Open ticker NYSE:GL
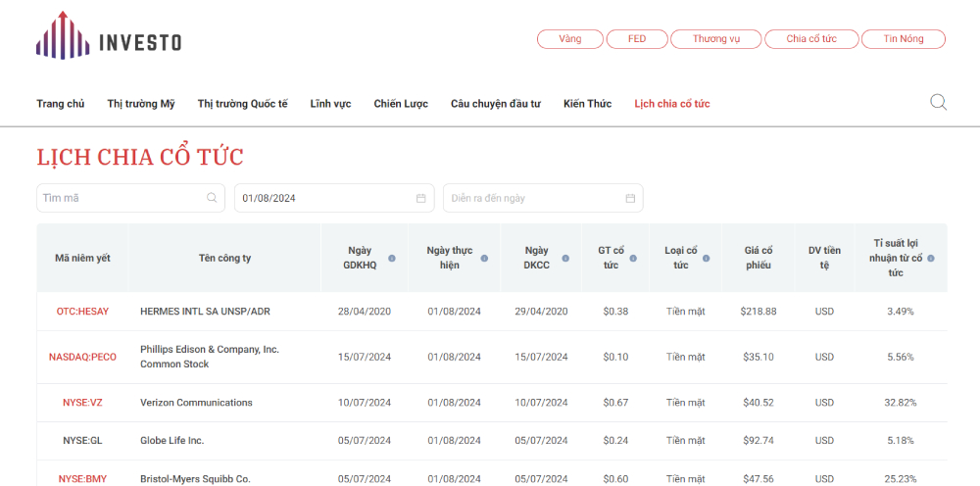 [x=82, y=440]
